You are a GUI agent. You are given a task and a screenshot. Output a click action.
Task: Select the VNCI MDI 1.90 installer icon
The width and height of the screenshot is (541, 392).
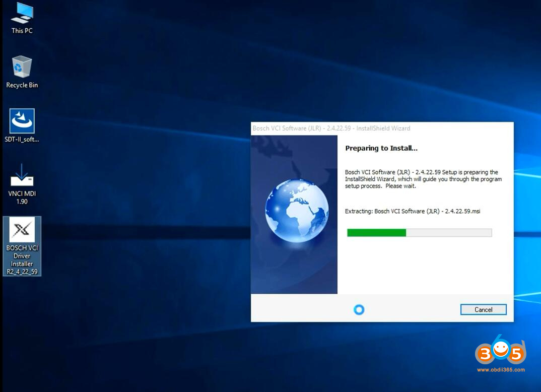22,175
